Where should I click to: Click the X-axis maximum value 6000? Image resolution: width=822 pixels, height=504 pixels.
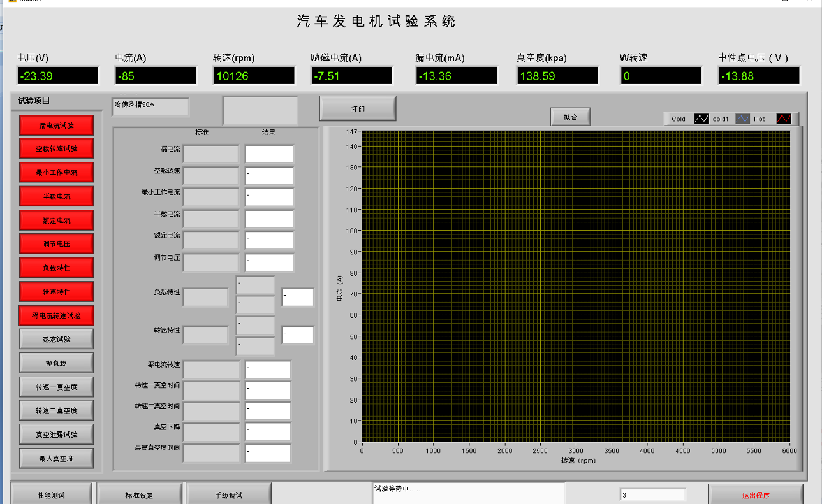click(789, 450)
